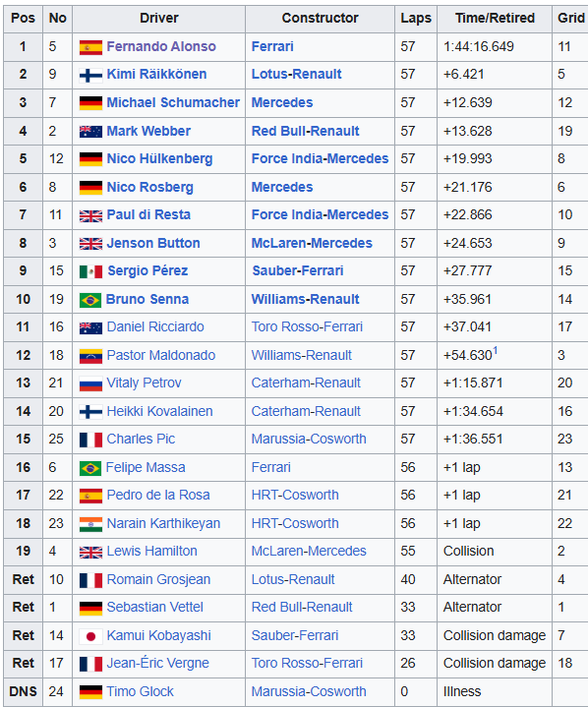Open Williams-Renault link in Senna's row
This screenshot has height=707, width=588.
point(305,299)
